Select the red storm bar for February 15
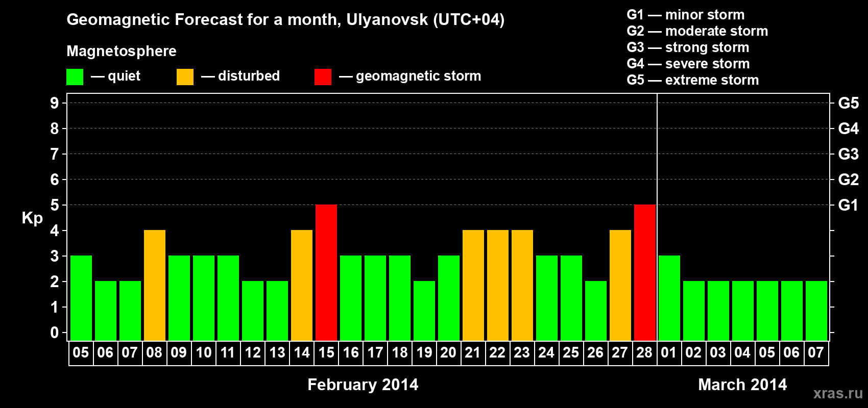Screen dimensions: 868x408 pyautogui.click(x=326, y=273)
